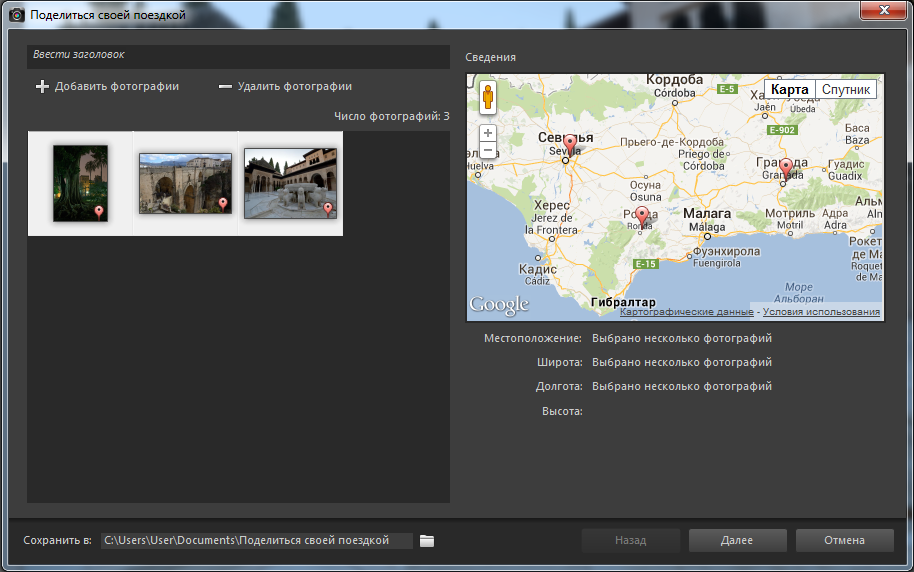Screen dimensions: 914x572
Task: Open the browse folder icon next to save path
Action: [427, 541]
